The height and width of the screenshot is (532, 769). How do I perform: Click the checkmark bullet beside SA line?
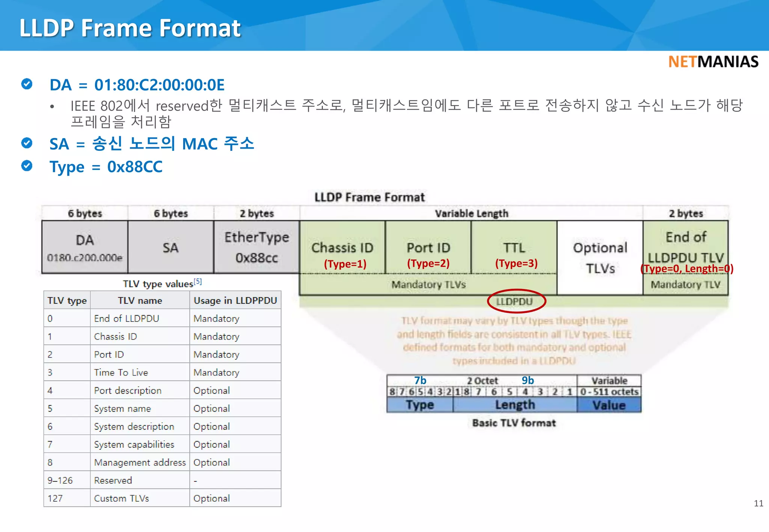tap(27, 143)
